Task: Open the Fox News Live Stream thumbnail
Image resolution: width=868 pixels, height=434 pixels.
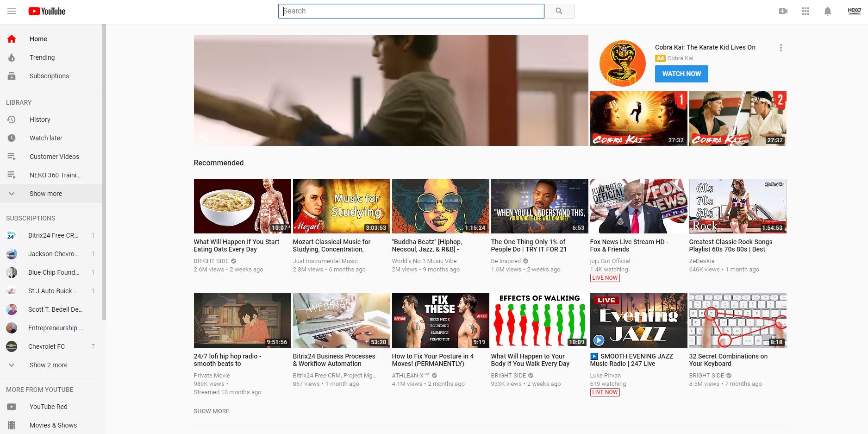Action: tap(638, 206)
